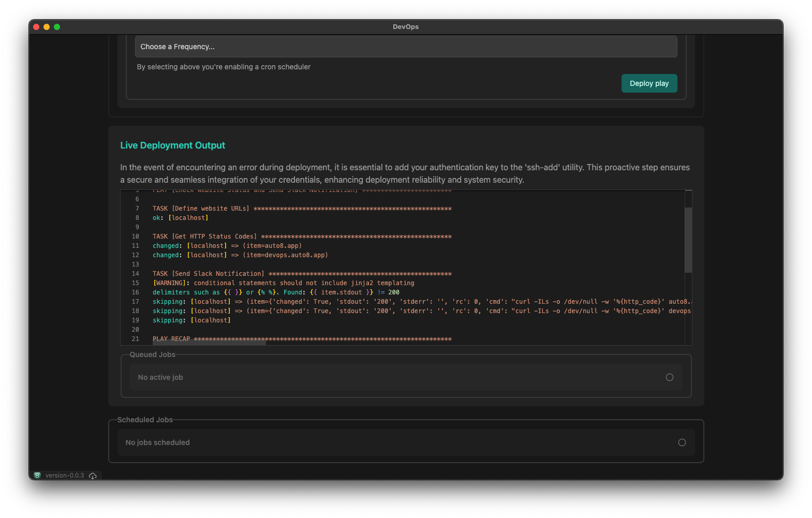Select the No active job radio circle
This screenshot has height=518, width=812.
[670, 377]
